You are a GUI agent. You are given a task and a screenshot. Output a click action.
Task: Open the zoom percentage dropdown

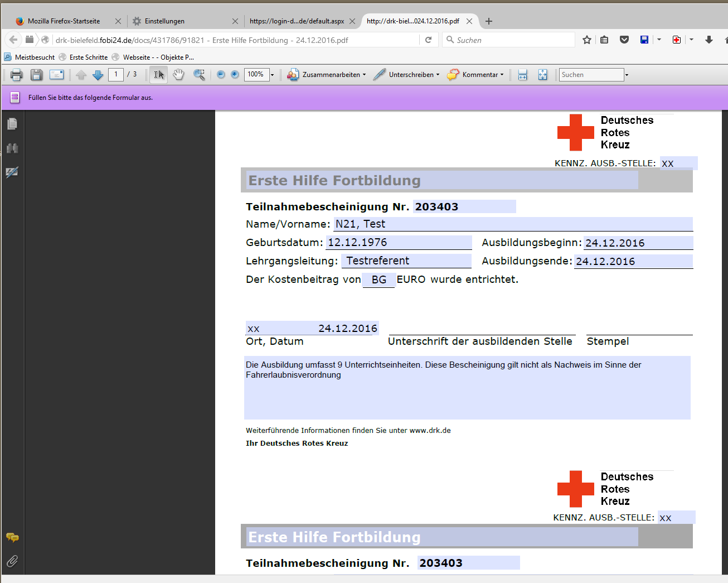pyautogui.click(x=272, y=75)
